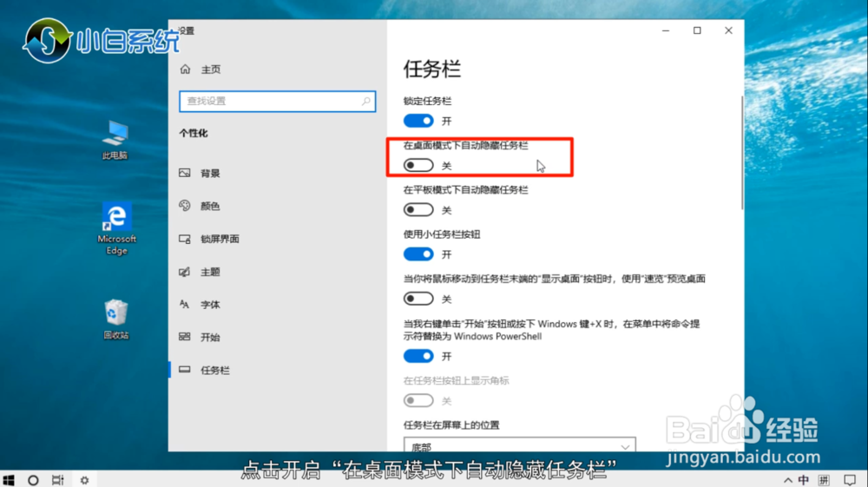Open the Action Center notification icon
The height and width of the screenshot is (487, 868).
point(850,480)
